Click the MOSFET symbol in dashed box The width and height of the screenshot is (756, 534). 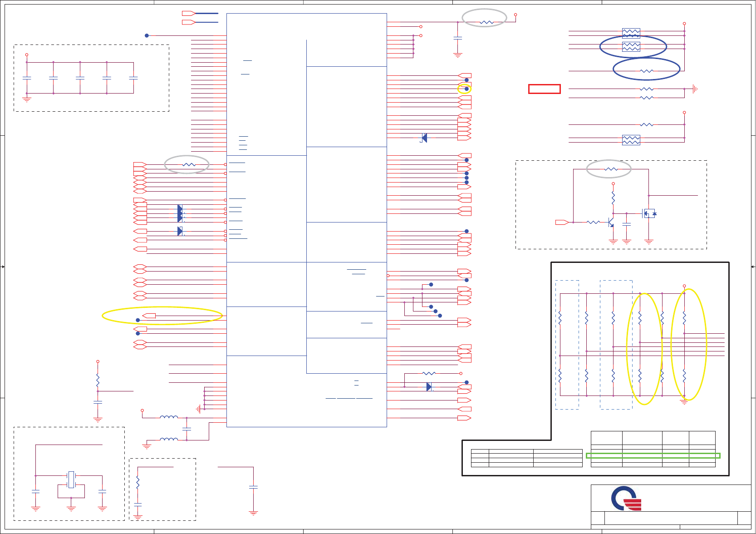tap(649, 213)
